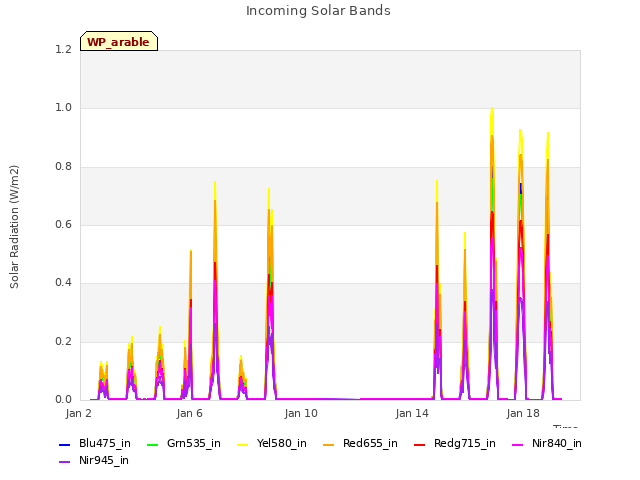Click the Jan 18 x-axis tick label
Image resolution: width=640 pixels, height=480 pixels.
pos(523,413)
